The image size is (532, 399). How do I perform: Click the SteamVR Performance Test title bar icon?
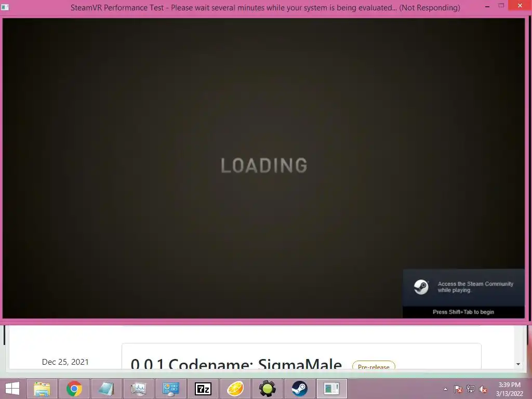(5, 7)
